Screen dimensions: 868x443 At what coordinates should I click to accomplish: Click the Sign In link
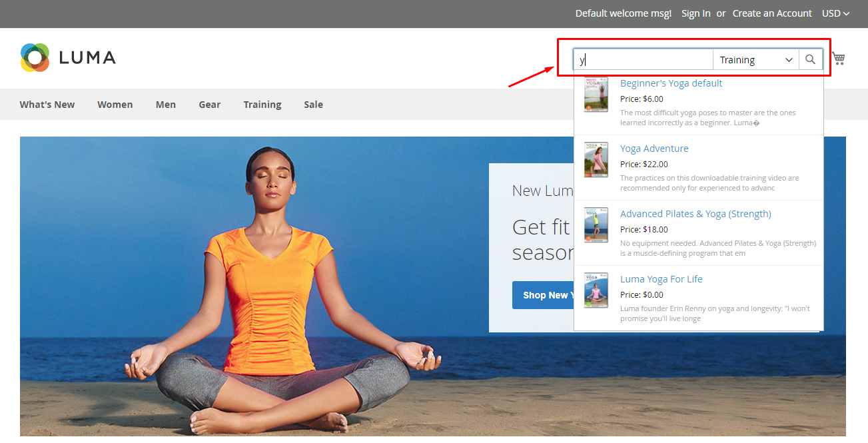695,13
